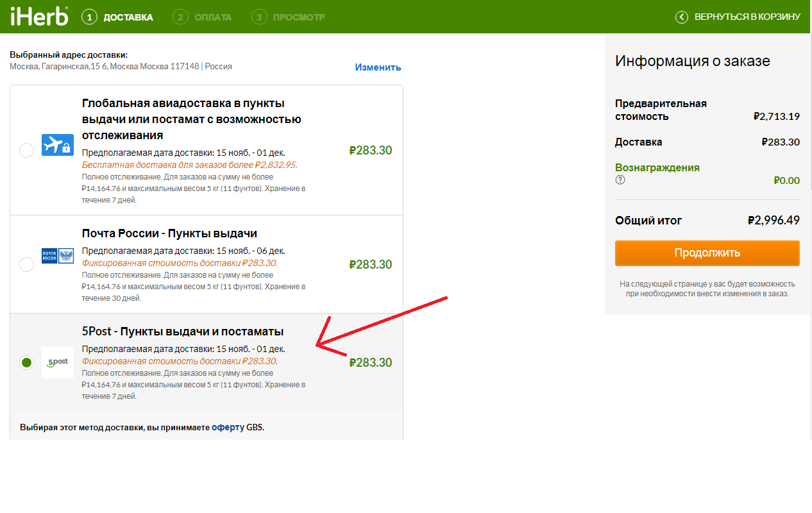Viewport: 812px width, 513px height.
Task: Click the ₽283.30 price for Глобальная авиадоставка
Action: pos(371,151)
